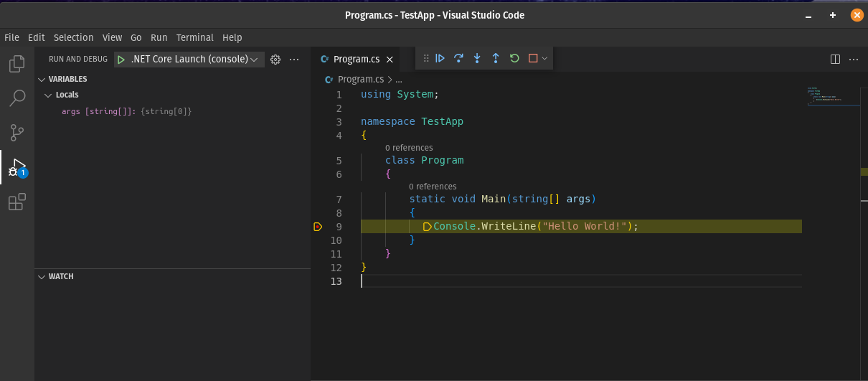This screenshot has width=868, height=381.
Task: Click '0 references' above class Program
Action: point(409,148)
